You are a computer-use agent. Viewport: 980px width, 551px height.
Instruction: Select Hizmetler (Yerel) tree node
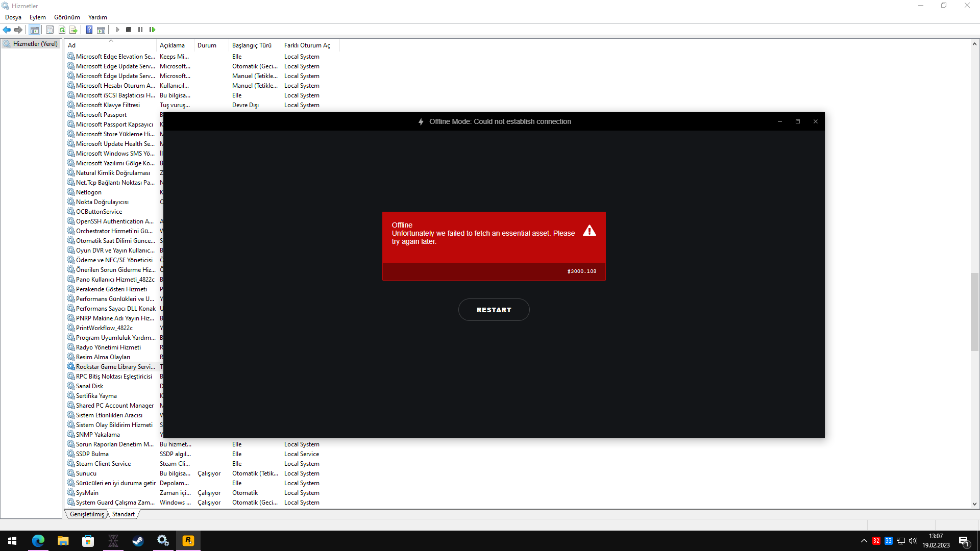coord(35,44)
